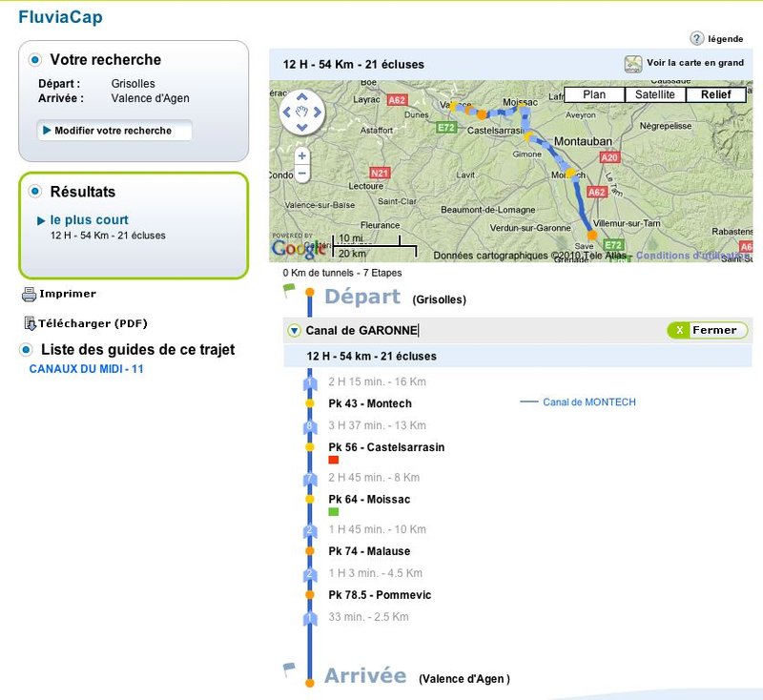
Task: Click the red square under Castelsarrasin
Action: (x=333, y=460)
